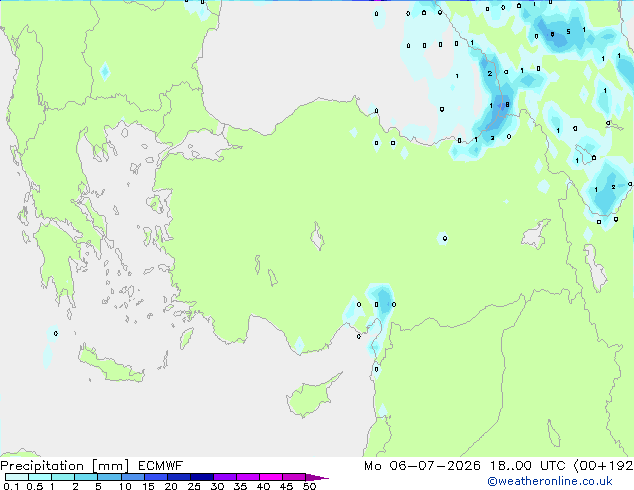This screenshot has width=634, height=490.
Task: Click the 20–25 mm legend swatch
Action: point(179,477)
